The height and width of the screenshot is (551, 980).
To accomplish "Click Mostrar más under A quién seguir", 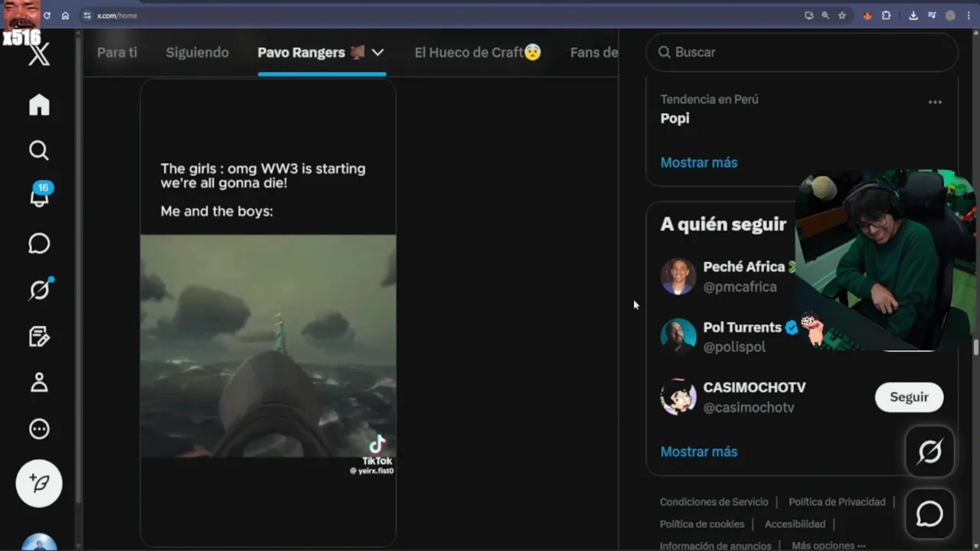I will pos(699,452).
